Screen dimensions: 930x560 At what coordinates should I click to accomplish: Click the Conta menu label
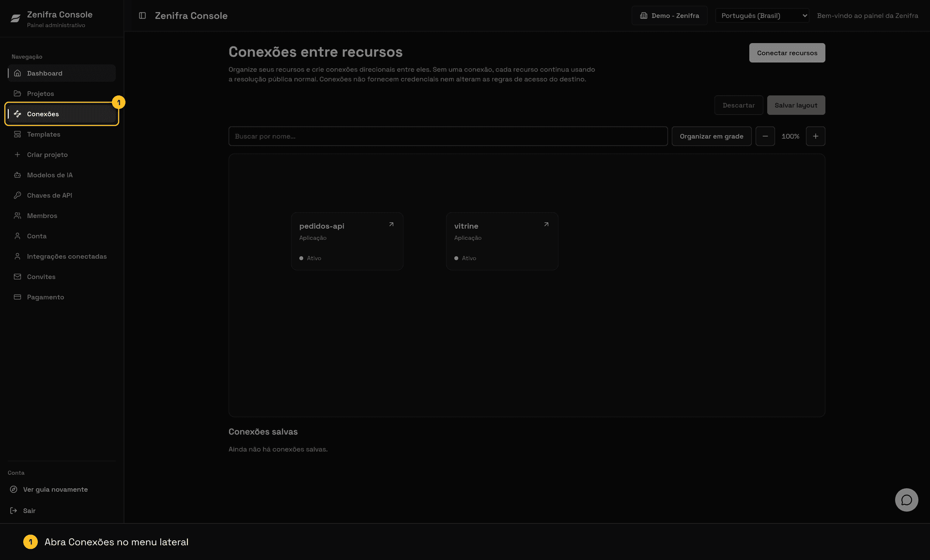pos(37,236)
